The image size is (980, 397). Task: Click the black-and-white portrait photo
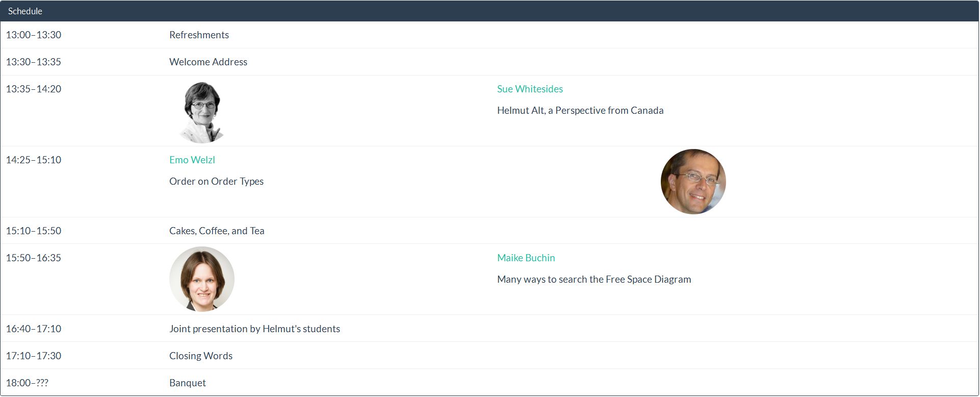tap(202, 112)
